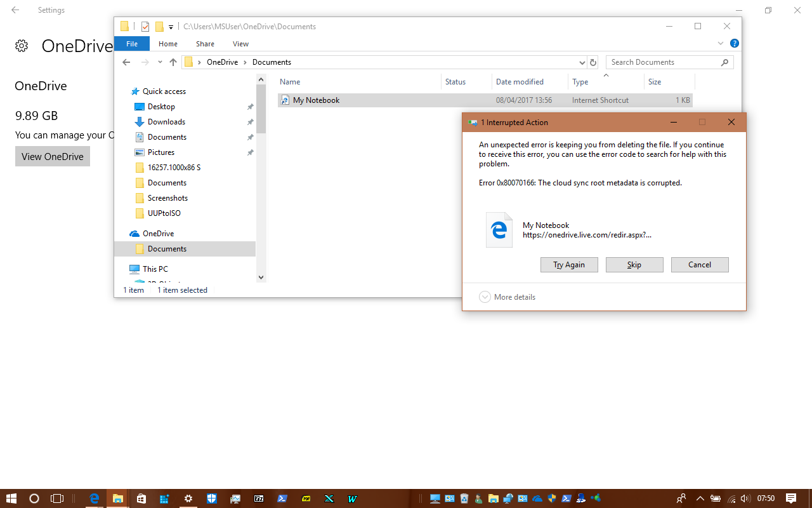Open the recent locations dropdown arrow
This screenshot has height=508, width=812.
pos(159,62)
